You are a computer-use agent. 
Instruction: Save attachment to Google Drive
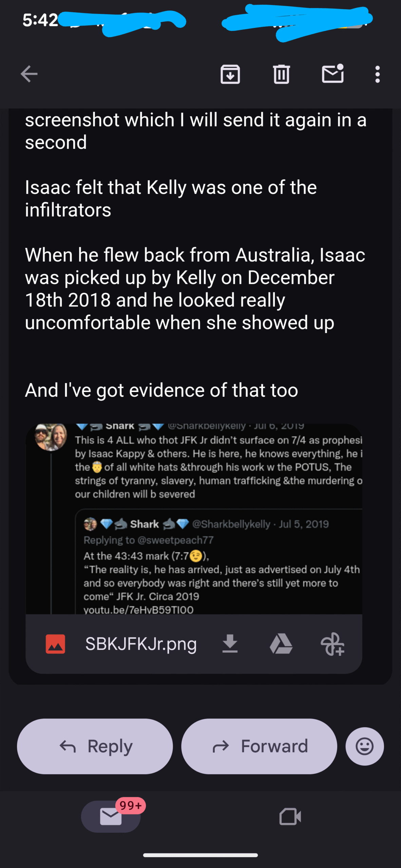pos(281,644)
